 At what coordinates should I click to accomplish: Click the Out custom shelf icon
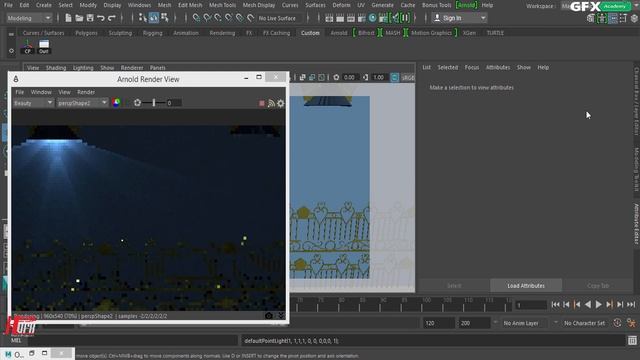pos(44,47)
